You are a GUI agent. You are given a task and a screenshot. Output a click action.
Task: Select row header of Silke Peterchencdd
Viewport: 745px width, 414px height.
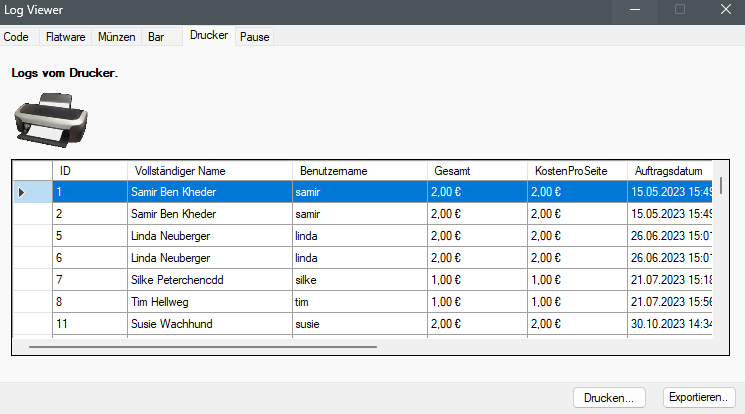coord(33,280)
